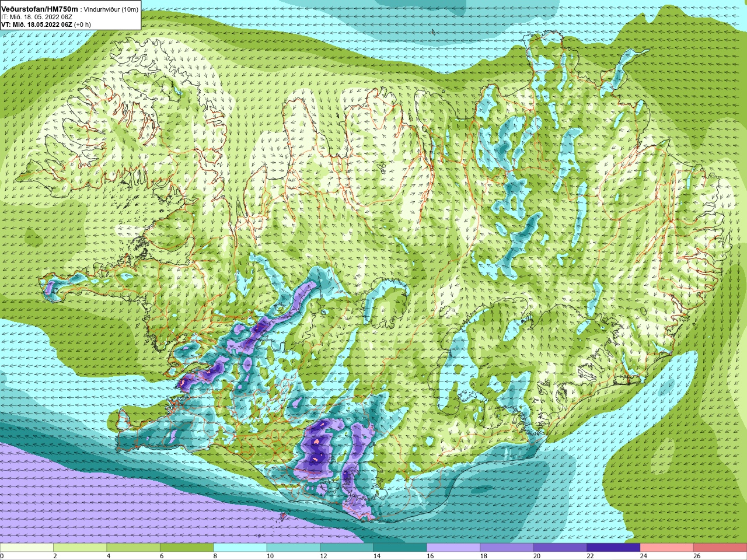Viewport: 747px width, 560px height.
Task: Select the violet 20–22 legend swatch
Action: (560, 548)
